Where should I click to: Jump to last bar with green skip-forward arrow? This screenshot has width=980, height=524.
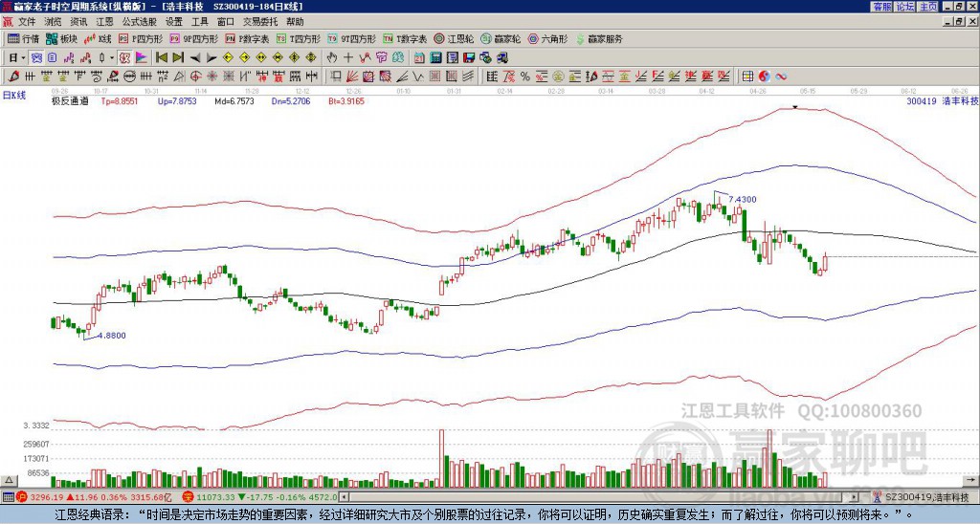[178, 58]
